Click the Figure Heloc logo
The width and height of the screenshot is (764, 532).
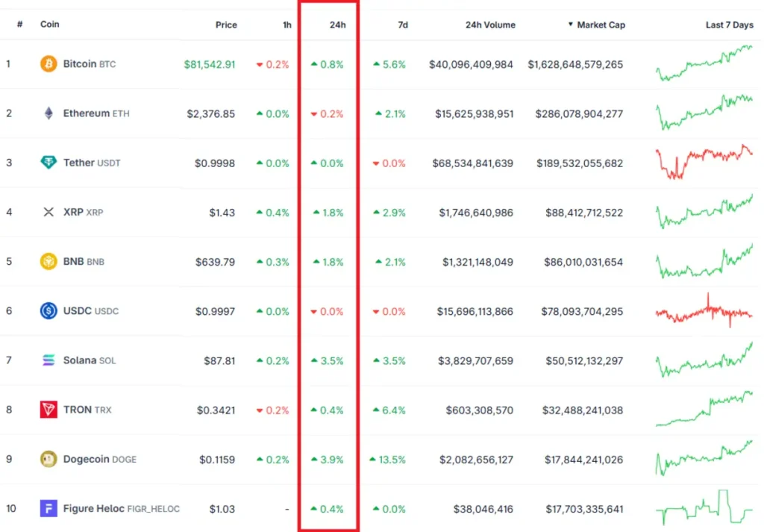pos(48,509)
